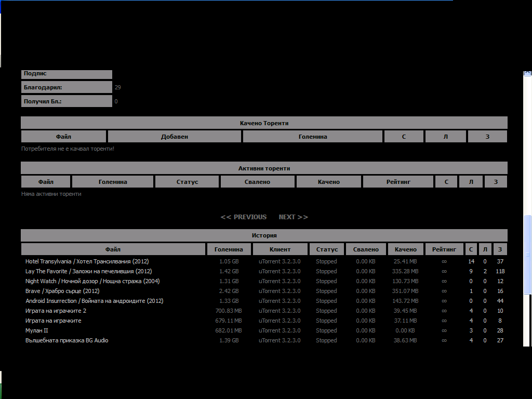Go to the PREVIOUS page

click(x=244, y=217)
